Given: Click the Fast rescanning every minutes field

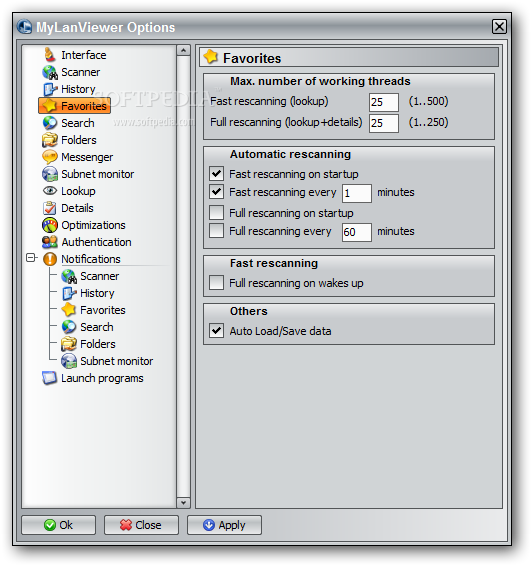Looking at the screenshot, I should coord(357,193).
